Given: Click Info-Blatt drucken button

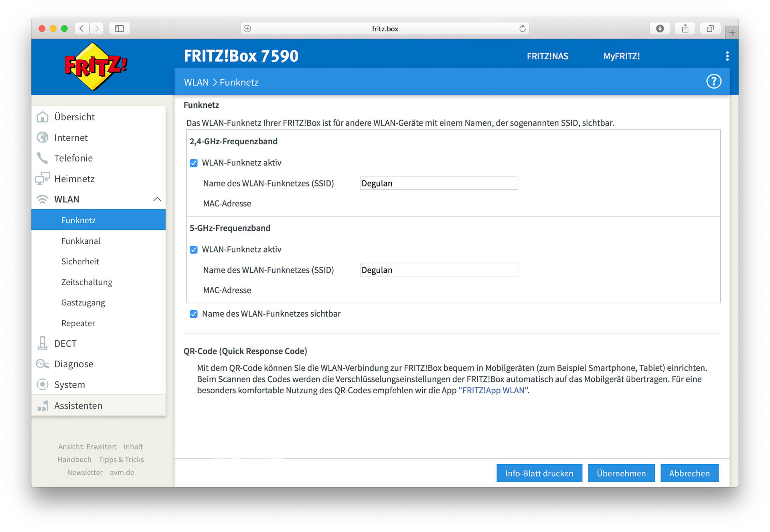Looking at the screenshot, I should pyautogui.click(x=539, y=473).
